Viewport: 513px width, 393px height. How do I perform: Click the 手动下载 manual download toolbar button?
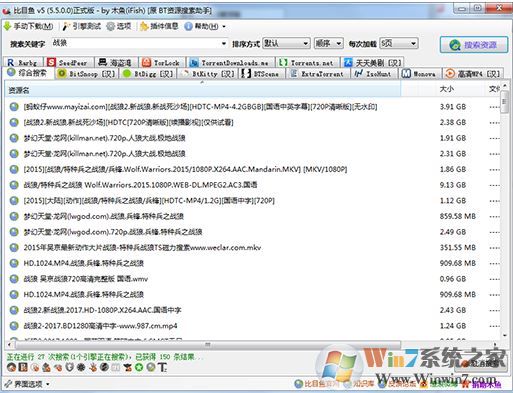[x=28, y=26]
